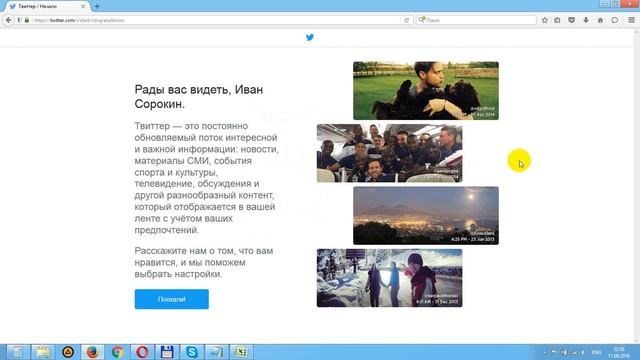Viewport: 640px width, 360px height.
Task: Click the ENG language indicator in the tray
Action: pos(596,352)
